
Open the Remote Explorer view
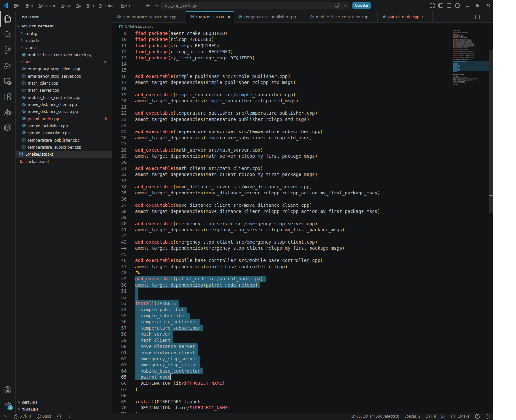7,81
